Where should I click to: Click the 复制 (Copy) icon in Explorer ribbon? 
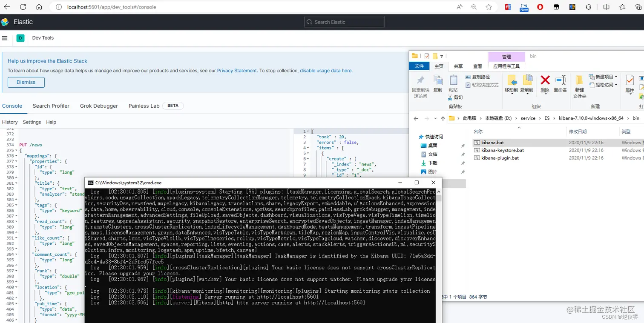tap(437, 80)
